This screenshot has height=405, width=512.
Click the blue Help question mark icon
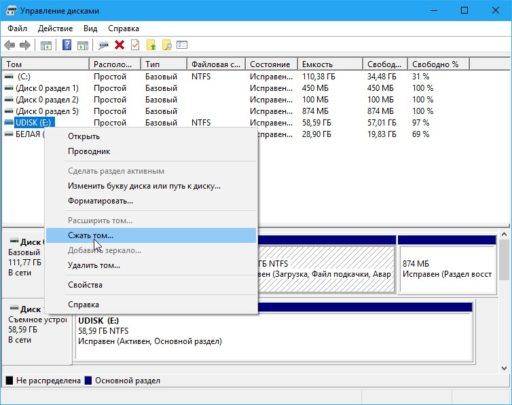pos(67,45)
